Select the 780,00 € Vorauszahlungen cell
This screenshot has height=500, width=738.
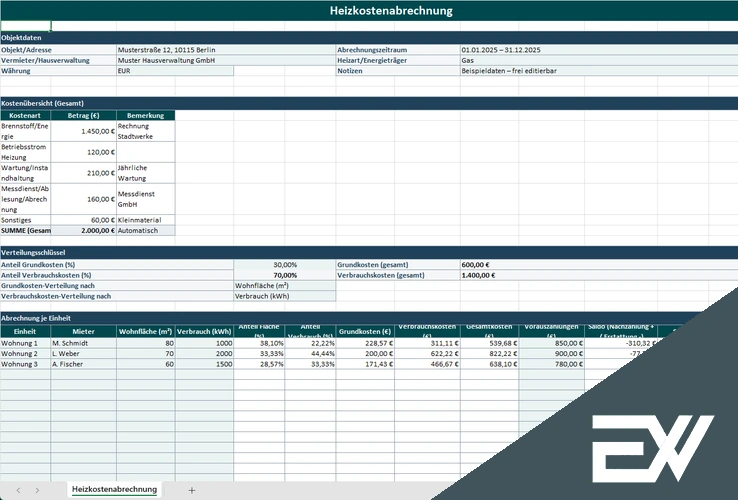point(551,364)
